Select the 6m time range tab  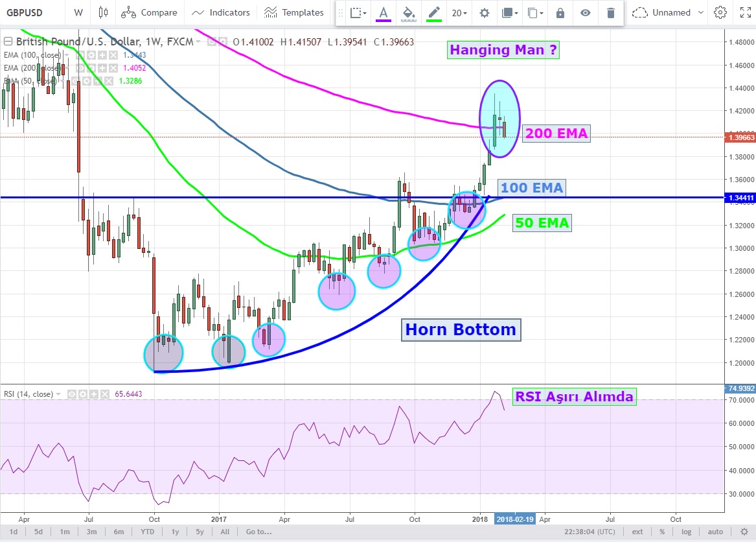tap(119, 532)
